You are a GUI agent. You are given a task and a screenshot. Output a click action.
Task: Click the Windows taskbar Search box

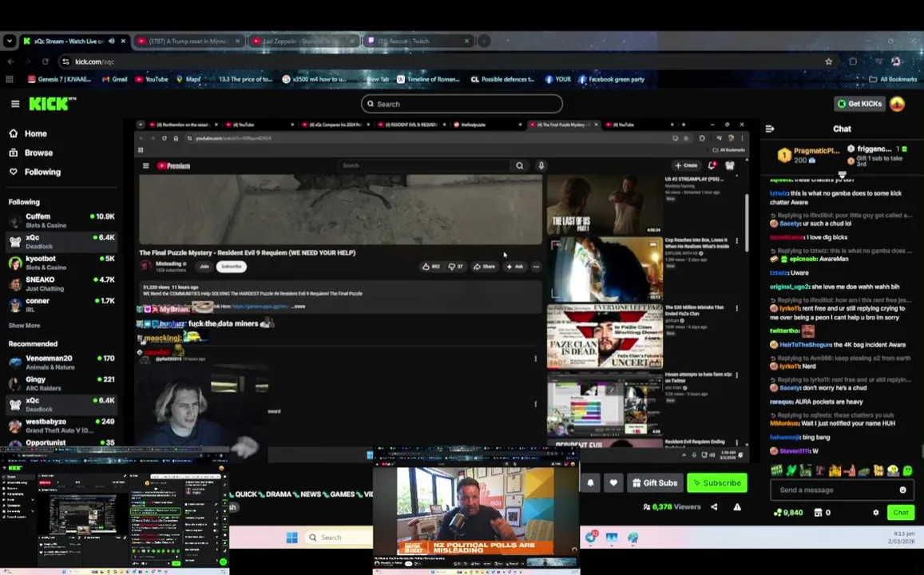[x=339, y=537]
